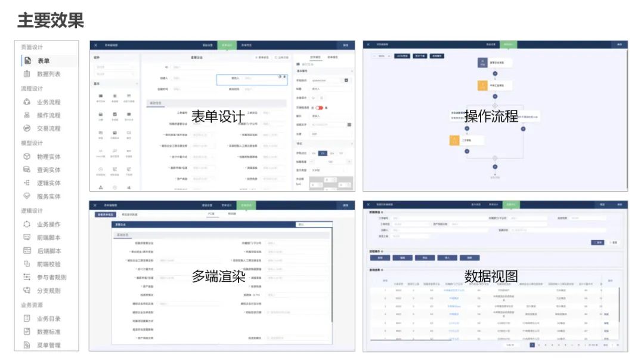Click the 查询 button in the data view
Screen dimensions: 644x363
pyautogui.click(x=598, y=242)
